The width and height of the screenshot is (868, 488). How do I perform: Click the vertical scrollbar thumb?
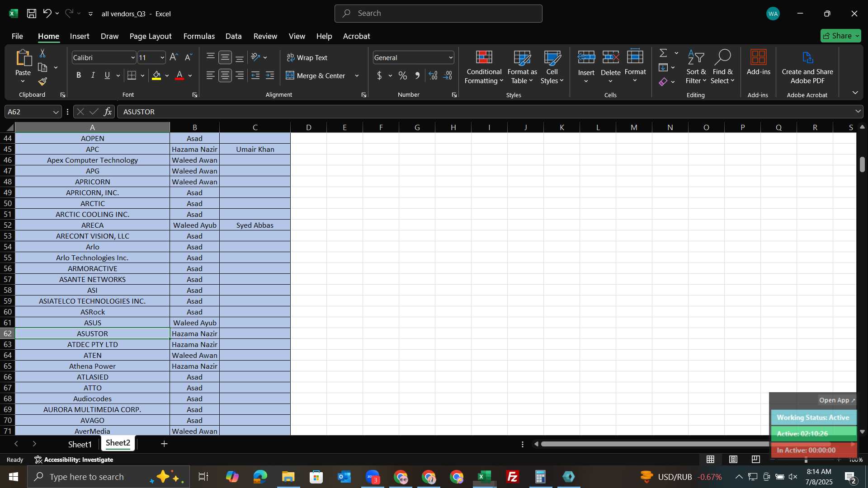tap(862, 164)
